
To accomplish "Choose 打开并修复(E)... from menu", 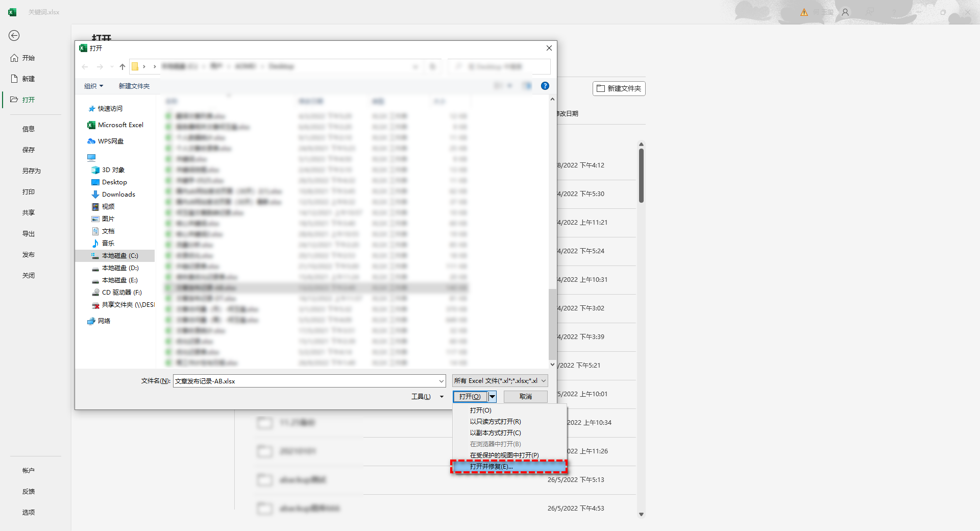I will pyautogui.click(x=491, y=467).
